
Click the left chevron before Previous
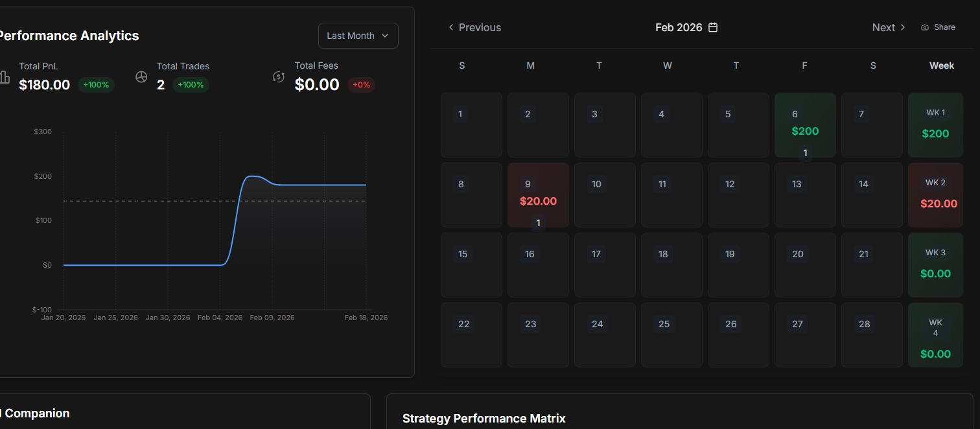pos(450,27)
